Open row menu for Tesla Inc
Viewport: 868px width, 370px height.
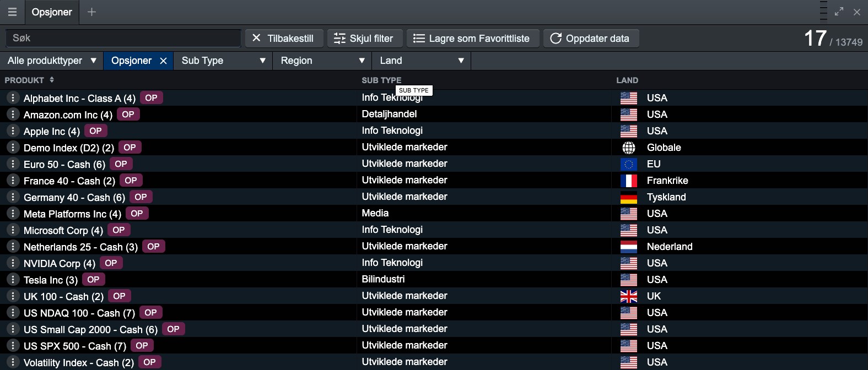[13, 280]
